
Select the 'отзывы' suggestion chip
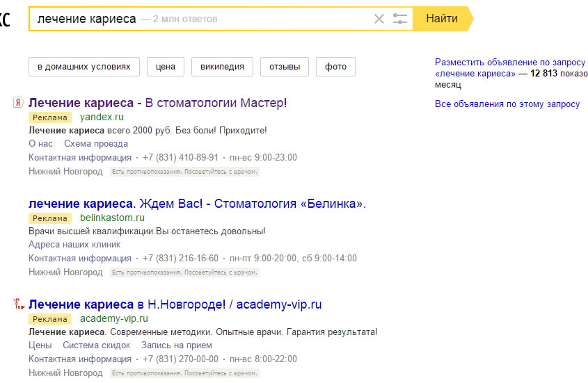point(285,67)
